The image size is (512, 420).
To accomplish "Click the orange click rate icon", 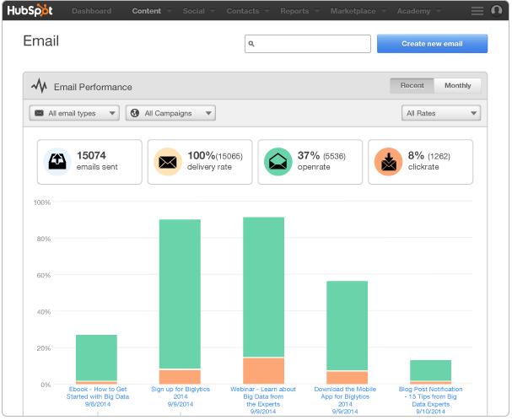I will 388,161.
